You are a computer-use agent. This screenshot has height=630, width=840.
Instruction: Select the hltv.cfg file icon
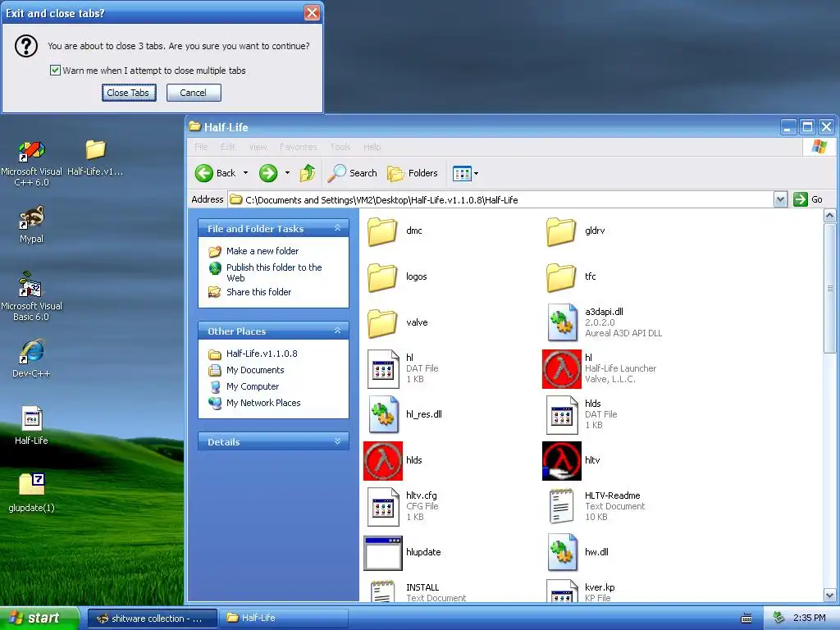(x=383, y=507)
